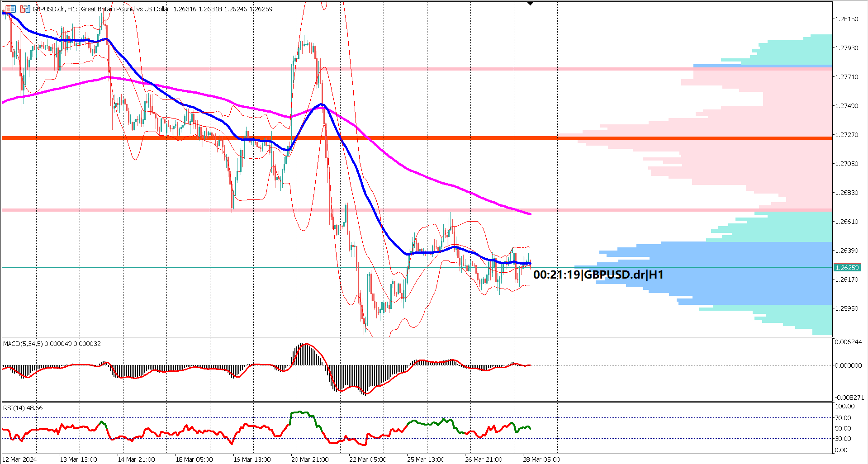The image size is (868, 464).
Task: Click the red candle shortcut icon beside the blue one
Action: click(x=22, y=9)
